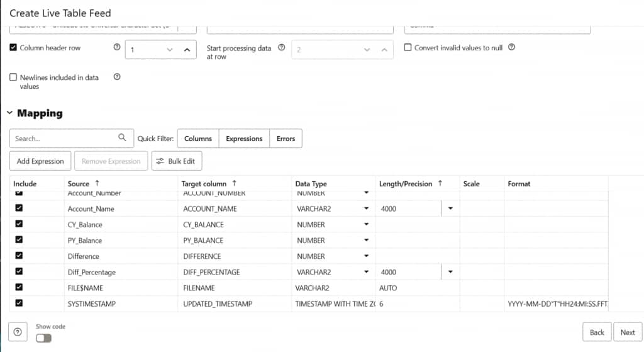Click help icon for Convert invalid values

point(511,47)
